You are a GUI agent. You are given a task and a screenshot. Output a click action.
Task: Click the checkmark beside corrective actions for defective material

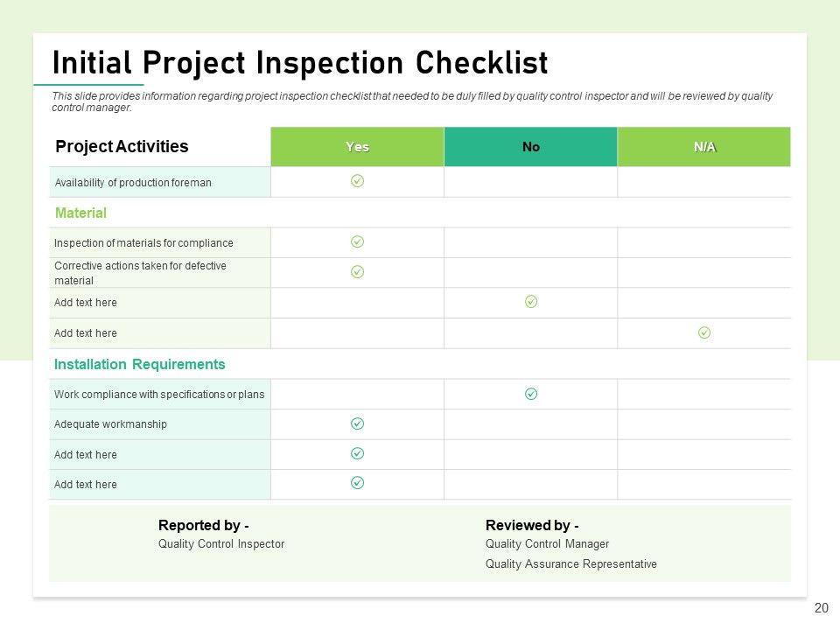click(357, 272)
